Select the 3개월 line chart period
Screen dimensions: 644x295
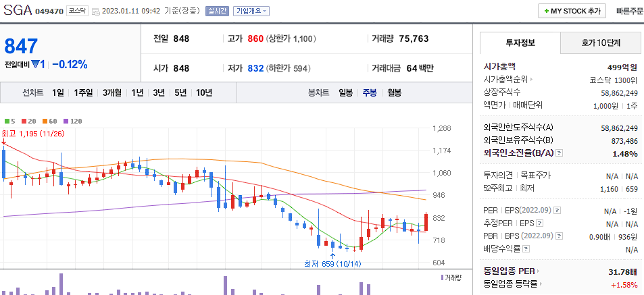click(112, 92)
